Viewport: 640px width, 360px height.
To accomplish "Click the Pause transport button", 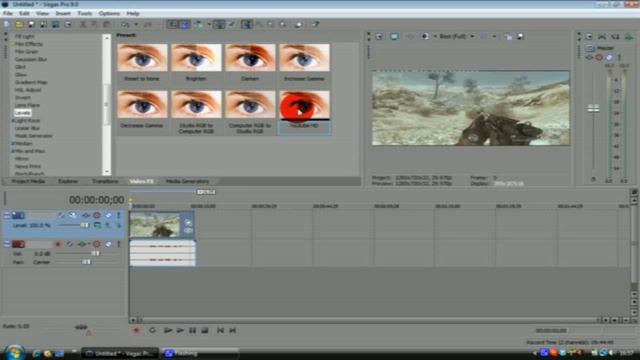I will [x=192, y=330].
